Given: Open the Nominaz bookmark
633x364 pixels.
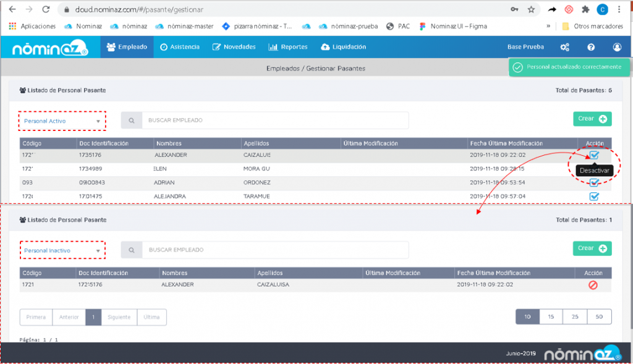Looking at the screenshot, I should 83,26.
